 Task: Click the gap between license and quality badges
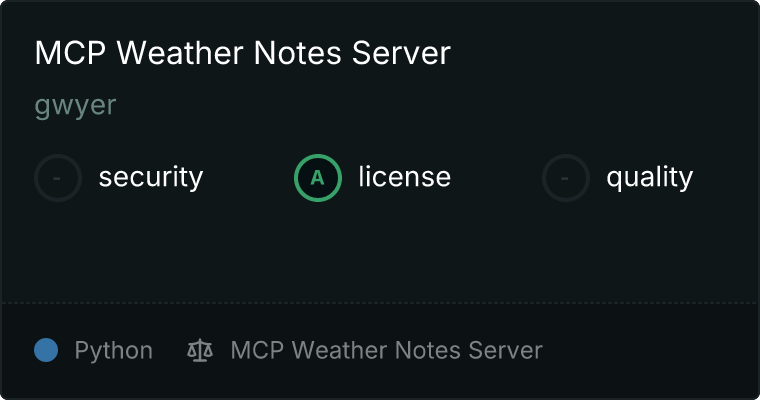coord(496,178)
